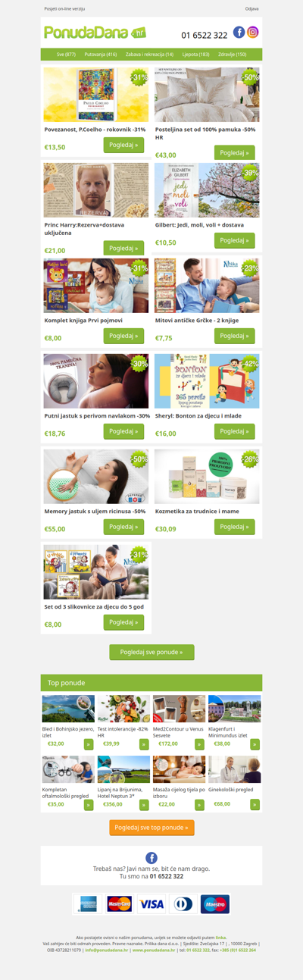Click the arrow button for Ginekološki pregled
This screenshot has height=980, width=303.
[255, 804]
